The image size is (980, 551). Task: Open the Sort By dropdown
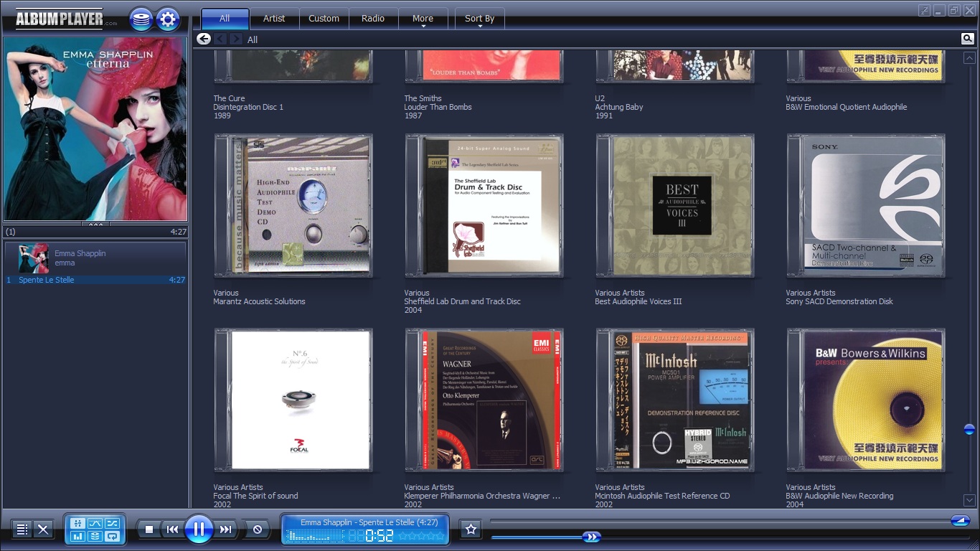(x=479, y=19)
